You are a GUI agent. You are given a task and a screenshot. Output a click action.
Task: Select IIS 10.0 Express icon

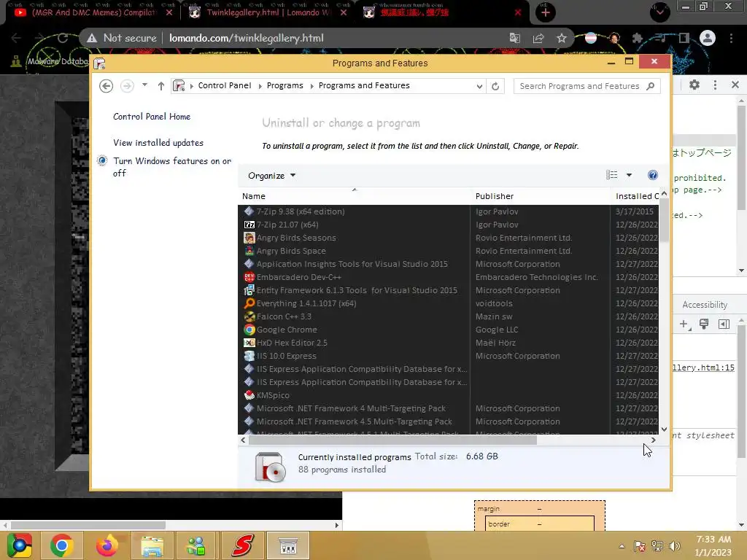tap(249, 356)
